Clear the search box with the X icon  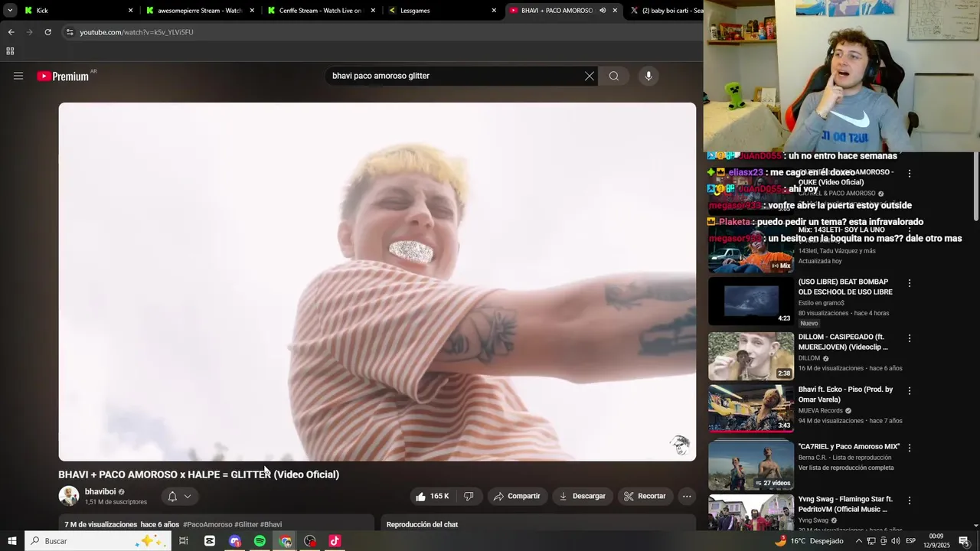589,76
